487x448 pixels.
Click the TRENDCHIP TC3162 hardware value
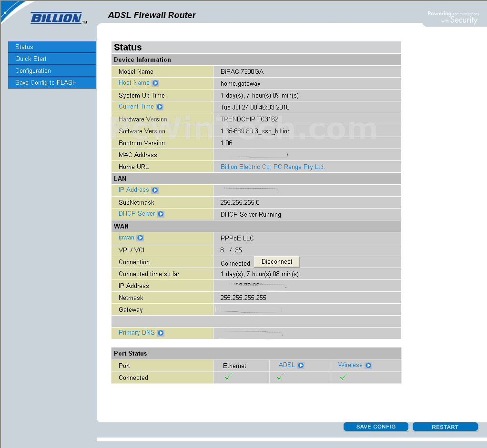click(x=249, y=119)
